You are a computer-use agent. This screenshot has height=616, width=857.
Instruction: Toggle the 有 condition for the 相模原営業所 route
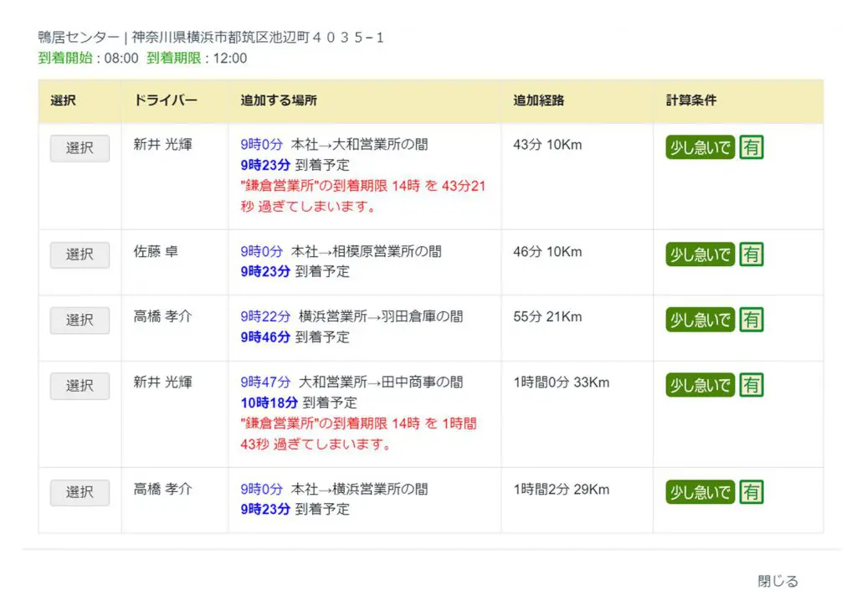(751, 254)
